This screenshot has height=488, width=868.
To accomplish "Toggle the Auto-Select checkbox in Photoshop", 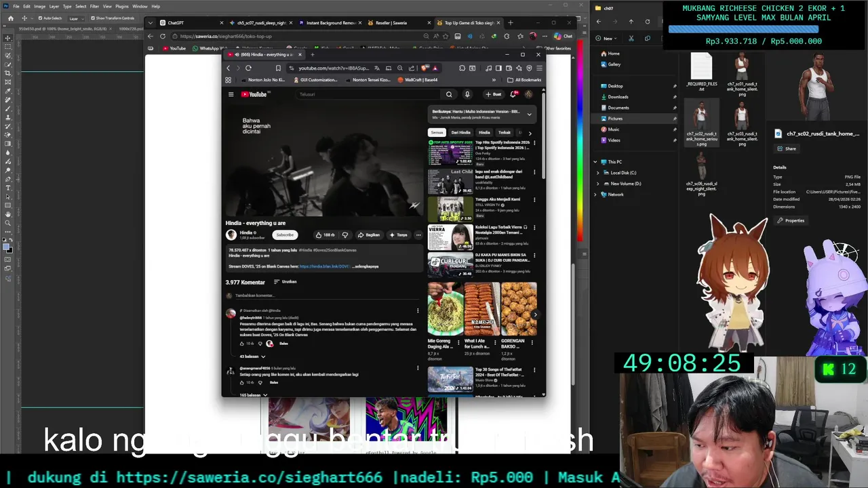I will (x=39, y=18).
